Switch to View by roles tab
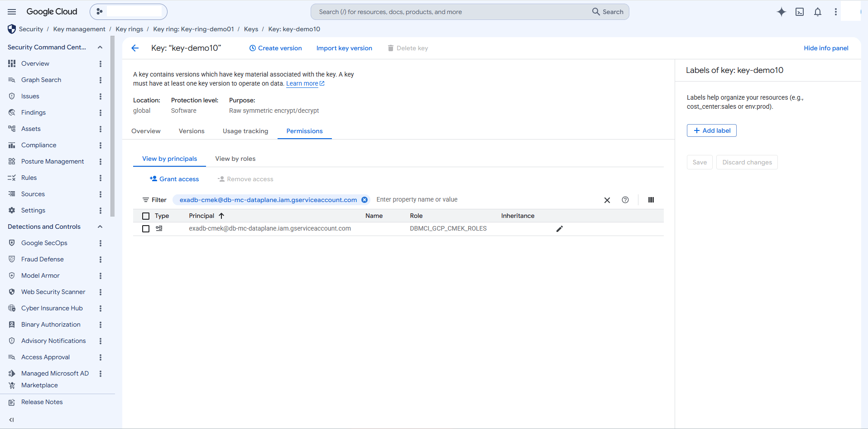This screenshot has height=429, width=868. pyautogui.click(x=235, y=159)
